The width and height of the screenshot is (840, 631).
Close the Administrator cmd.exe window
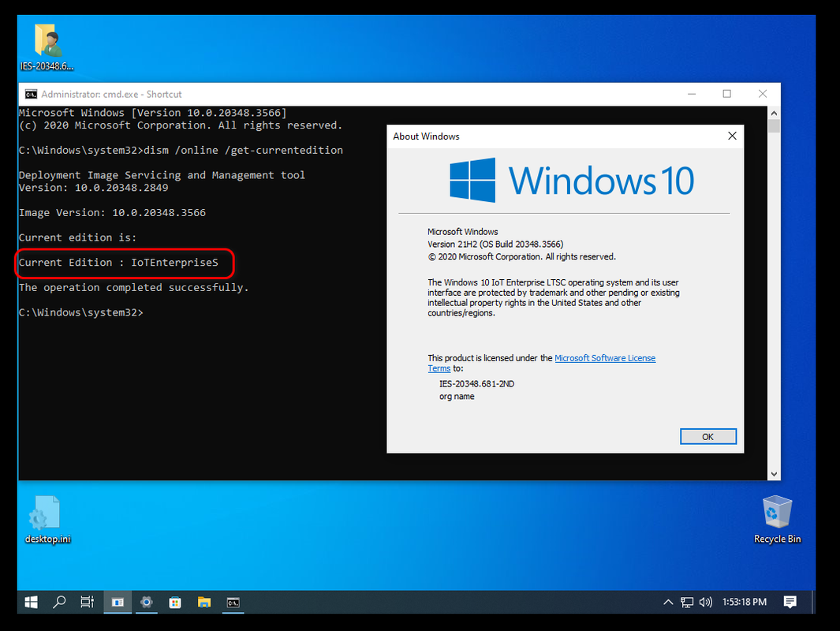coord(763,94)
